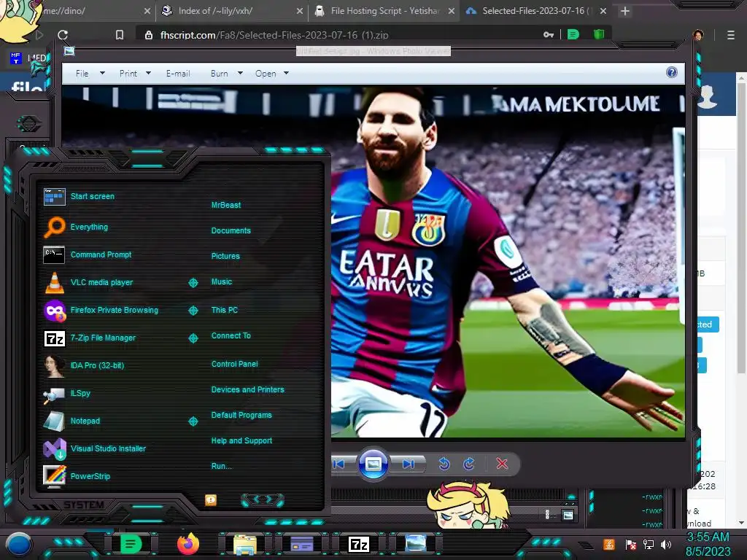
Task: Click the Messi photo in viewer
Action: (x=508, y=262)
